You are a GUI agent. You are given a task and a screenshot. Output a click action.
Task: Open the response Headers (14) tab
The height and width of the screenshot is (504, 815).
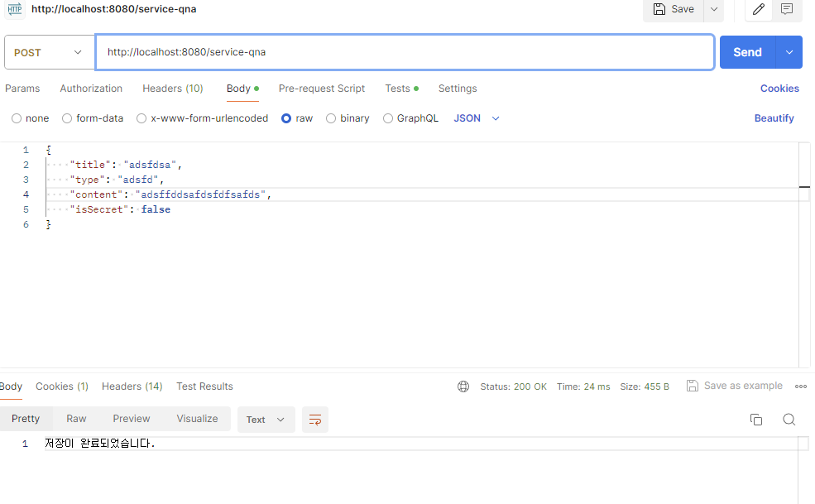click(132, 386)
